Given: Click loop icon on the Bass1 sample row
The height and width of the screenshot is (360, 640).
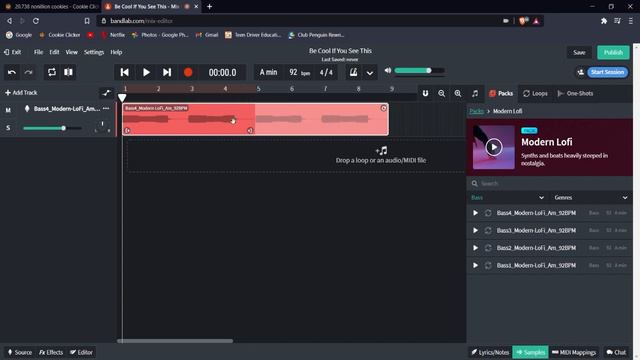Looking at the screenshot, I should (x=488, y=266).
